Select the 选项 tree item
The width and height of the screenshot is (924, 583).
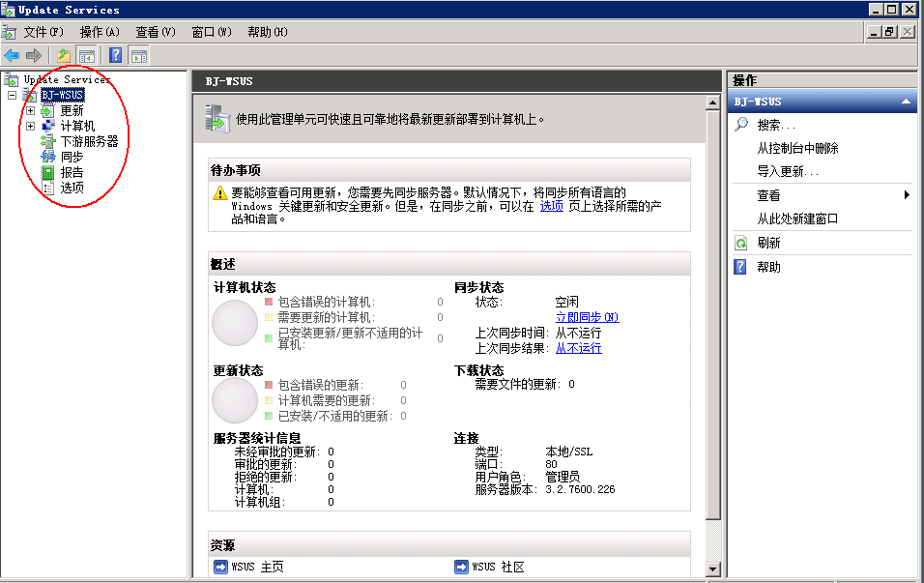(72, 188)
